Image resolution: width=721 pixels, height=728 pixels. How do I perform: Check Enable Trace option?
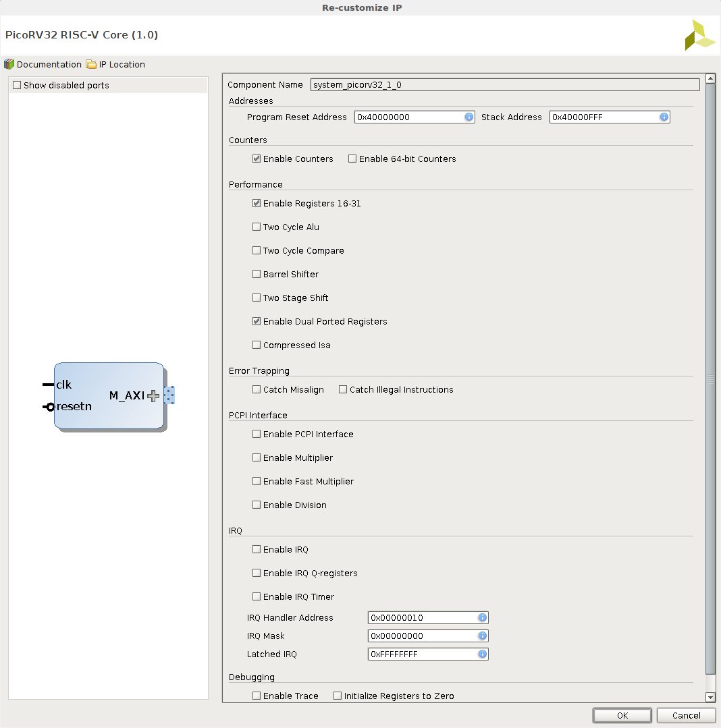coord(257,696)
